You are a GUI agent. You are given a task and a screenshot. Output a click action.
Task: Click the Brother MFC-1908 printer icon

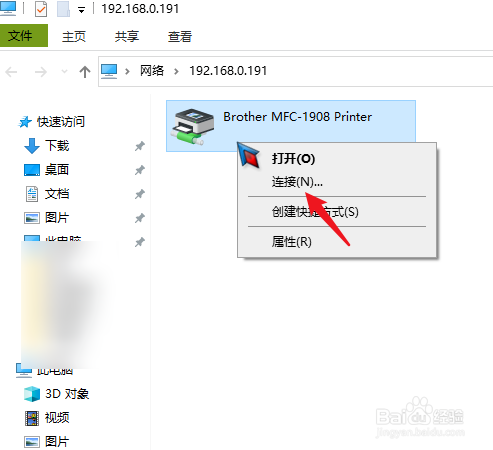(x=193, y=127)
